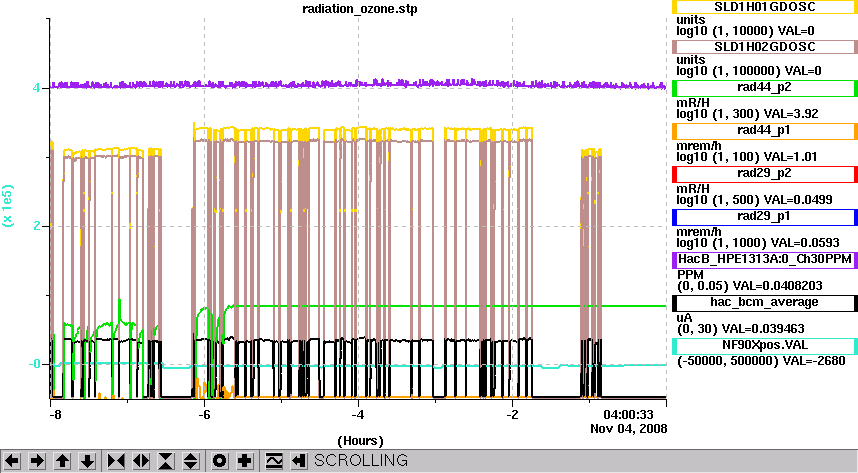Image resolution: width=858 pixels, height=473 pixels.
Task: Click the y-axis value 2 label
Action: pyautogui.click(x=36, y=226)
